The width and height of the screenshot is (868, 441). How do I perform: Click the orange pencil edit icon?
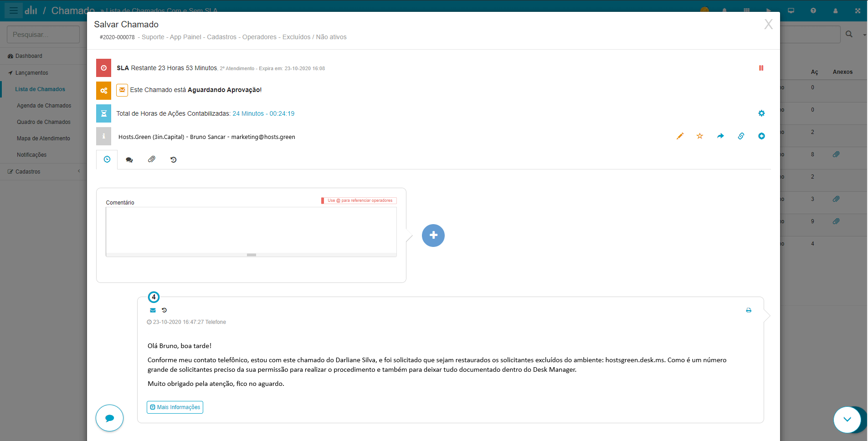click(x=680, y=136)
